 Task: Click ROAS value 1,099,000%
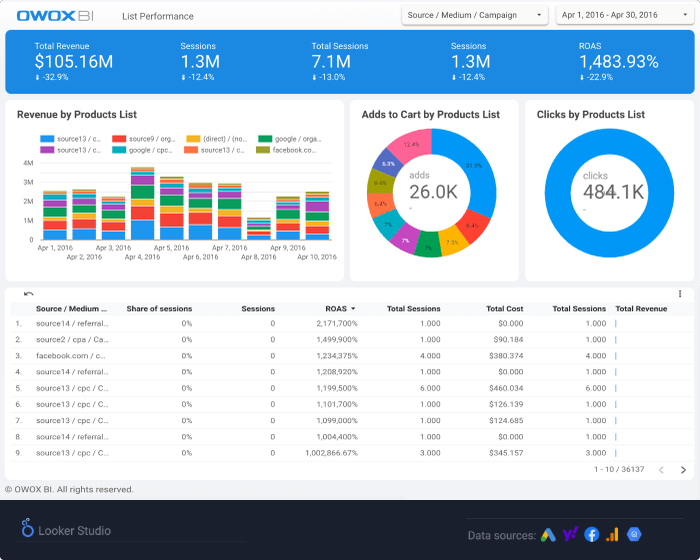(x=337, y=421)
